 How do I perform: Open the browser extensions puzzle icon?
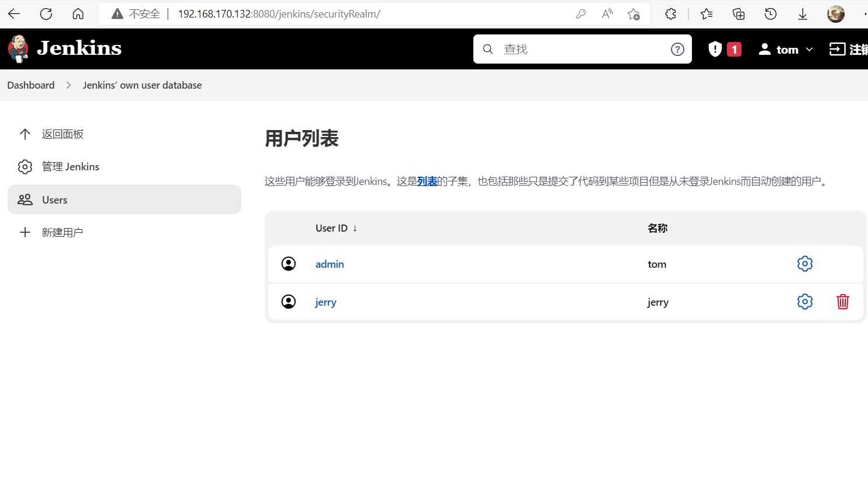coord(670,14)
